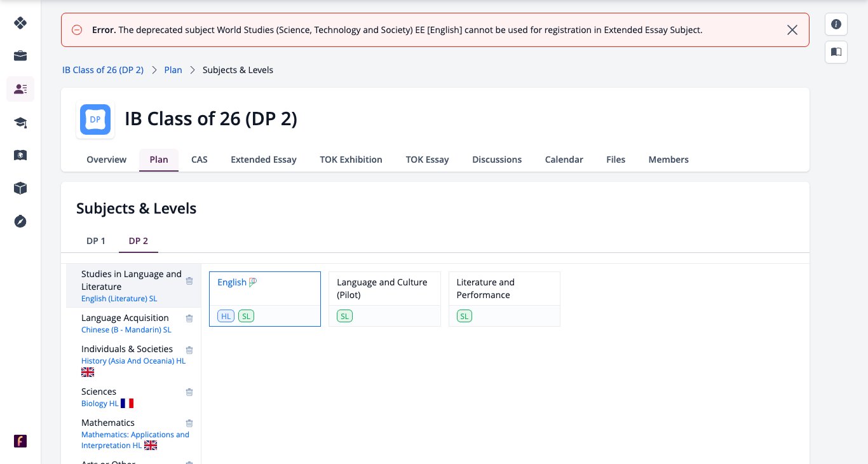This screenshot has height=464, width=868.
Task: Toggle HL level on English card
Action: (x=226, y=316)
